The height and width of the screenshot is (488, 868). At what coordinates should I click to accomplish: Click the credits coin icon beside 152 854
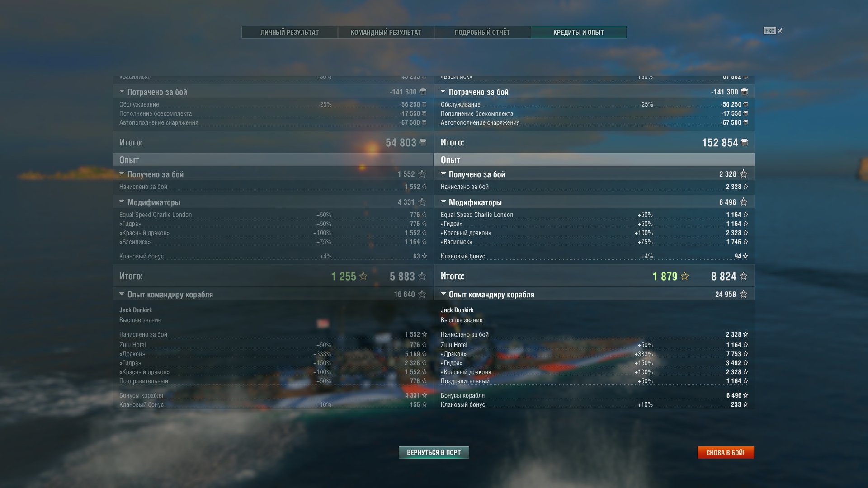(744, 142)
